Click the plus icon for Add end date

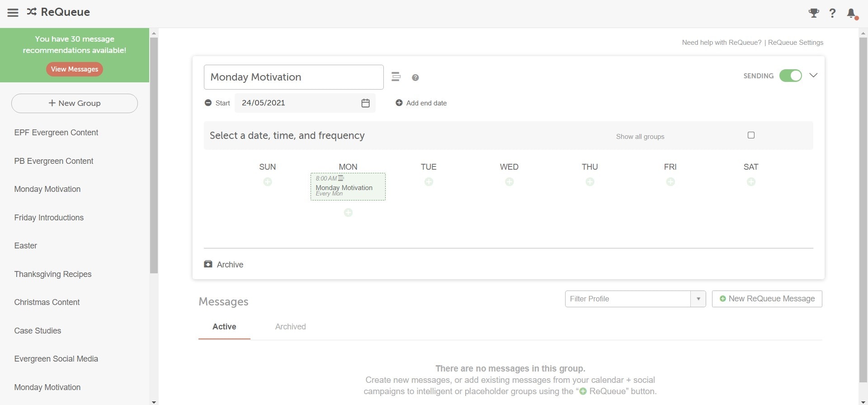point(399,103)
